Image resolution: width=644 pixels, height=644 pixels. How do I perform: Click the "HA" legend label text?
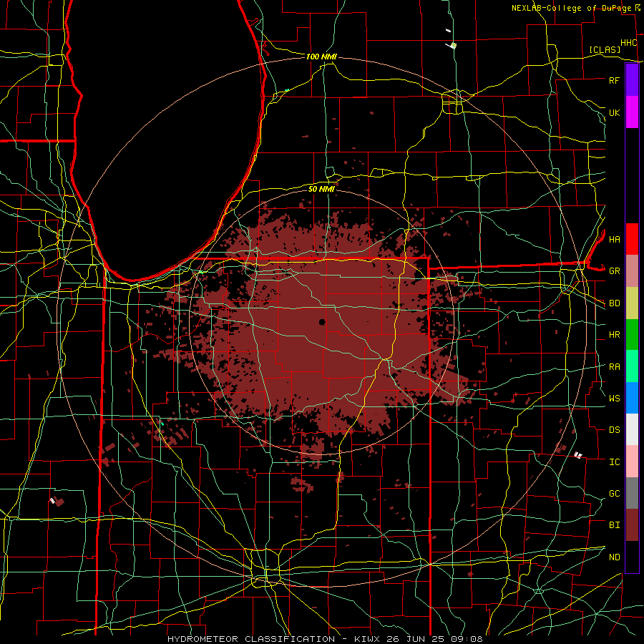point(614,240)
